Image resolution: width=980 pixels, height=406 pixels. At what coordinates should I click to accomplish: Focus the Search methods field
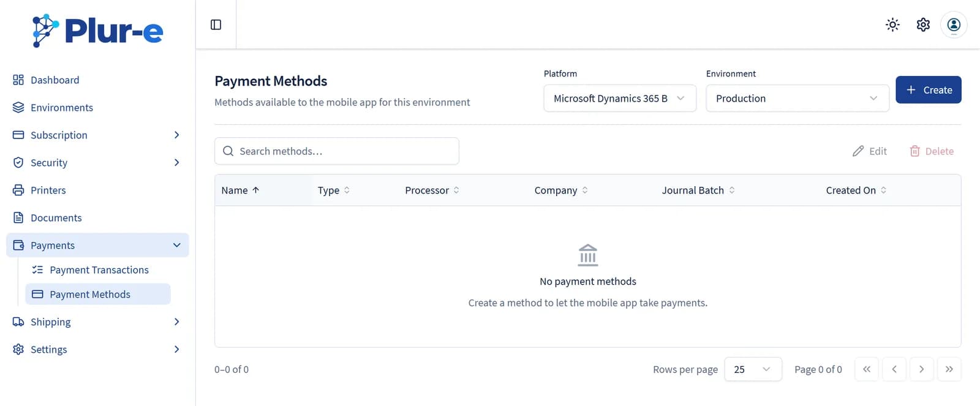(x=337, y=151)
